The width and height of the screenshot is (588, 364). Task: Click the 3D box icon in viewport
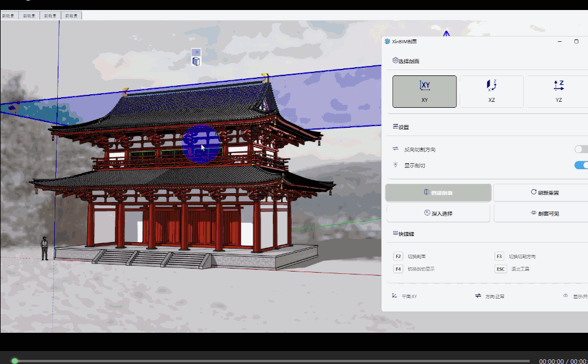coord(196,61)
